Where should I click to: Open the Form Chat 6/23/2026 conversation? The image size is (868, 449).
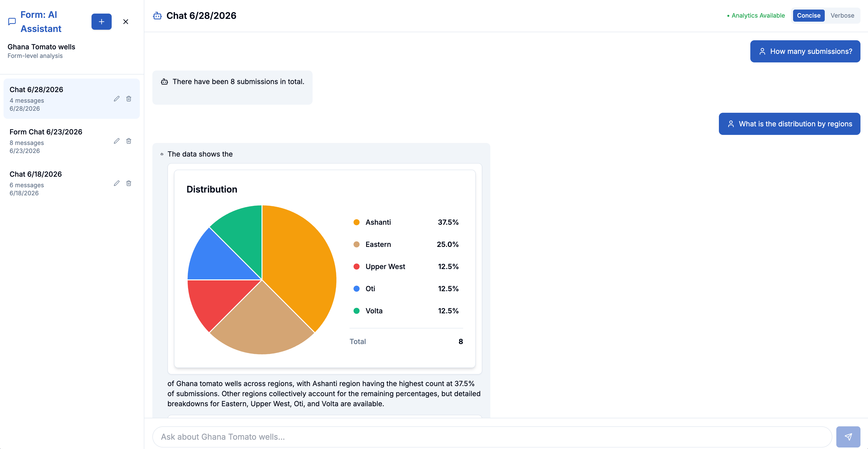tap(71, 141)
